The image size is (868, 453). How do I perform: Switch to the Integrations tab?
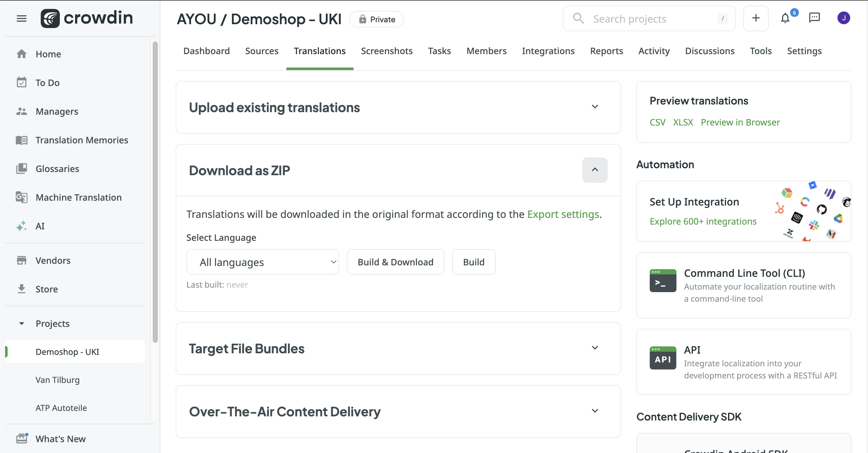pos(548,51)
